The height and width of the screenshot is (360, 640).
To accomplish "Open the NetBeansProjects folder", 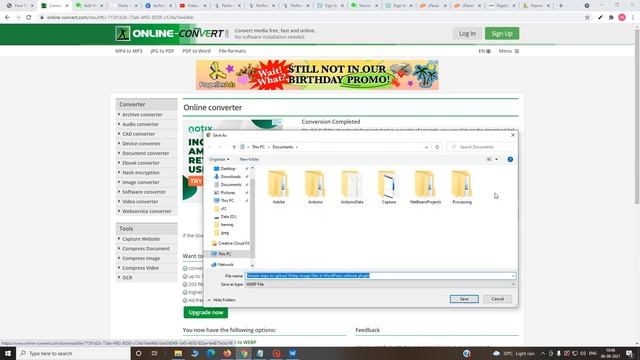I will (425, 187).
